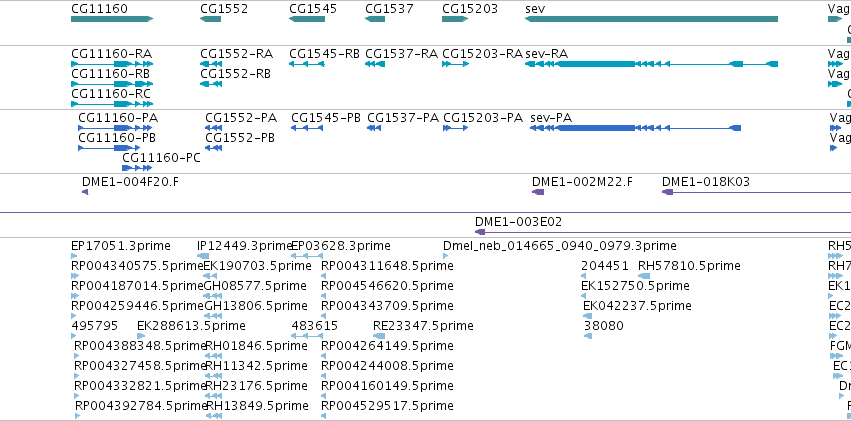Select GH13806.5prime EST label

pyautogui.click(x=255, y=306)
